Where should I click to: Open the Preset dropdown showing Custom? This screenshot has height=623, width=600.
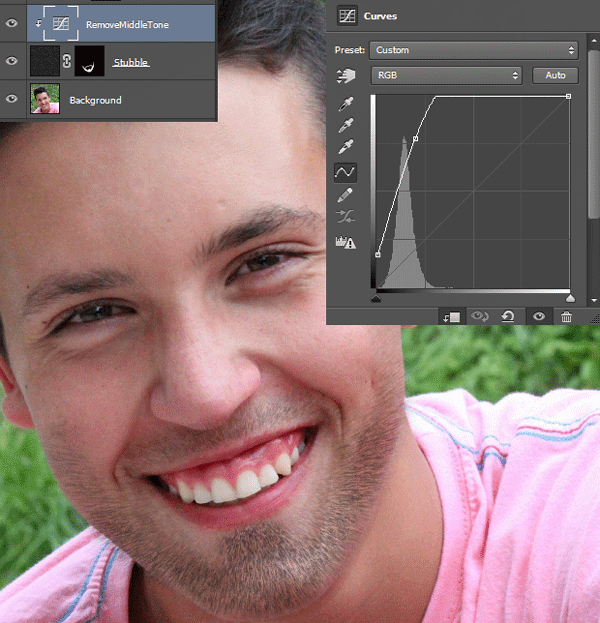474,50
